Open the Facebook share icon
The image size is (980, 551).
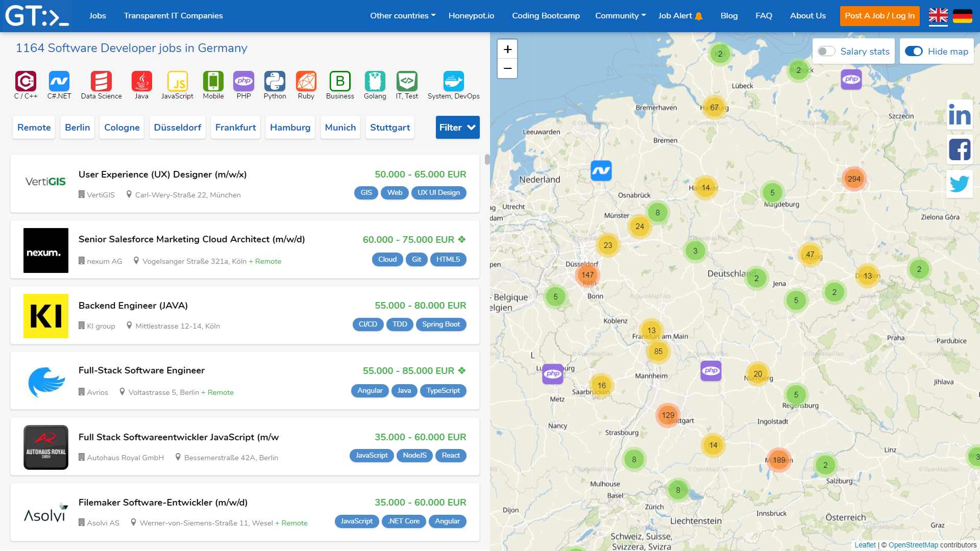pyautogui.click(x=960, y=149)
